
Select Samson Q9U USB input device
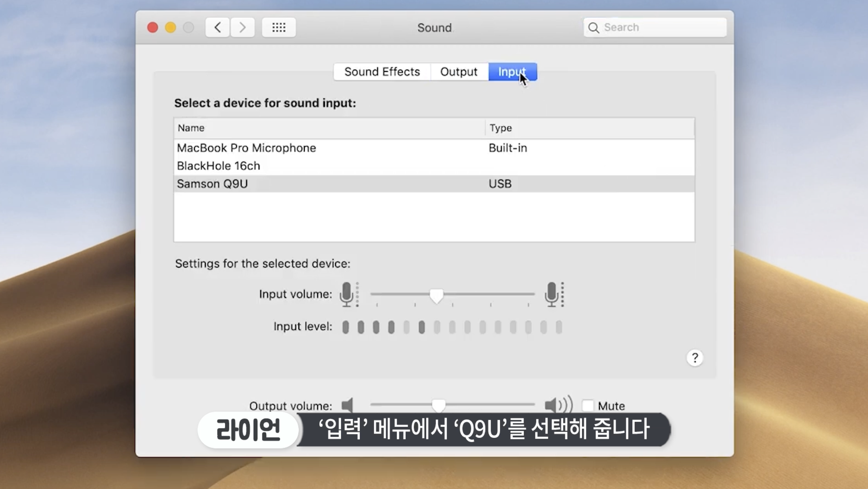(x=212, y=184)
